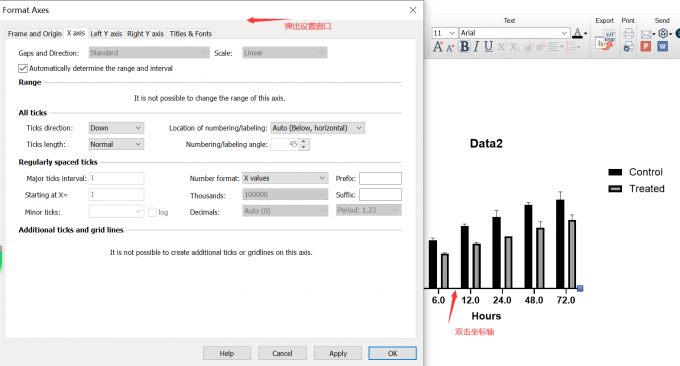Image resolution: width=680 pixels, height=366 pixels.
Task: Click the Print icon
Action: pos(628,33)
